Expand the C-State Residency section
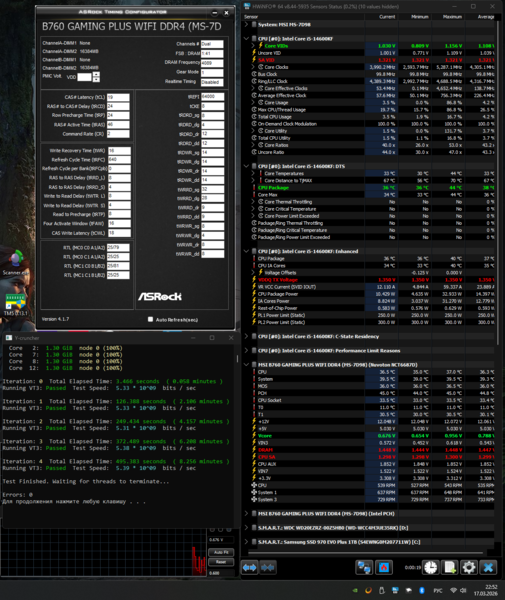 [x=246, y=336]
